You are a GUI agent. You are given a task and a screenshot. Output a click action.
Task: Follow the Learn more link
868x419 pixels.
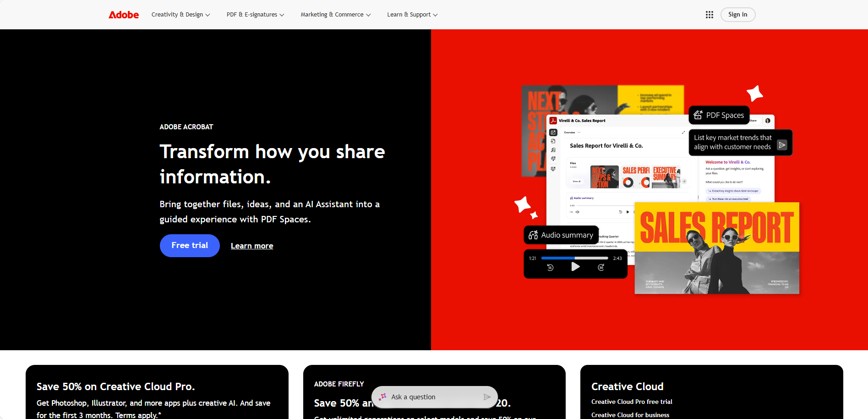point(252,246)
